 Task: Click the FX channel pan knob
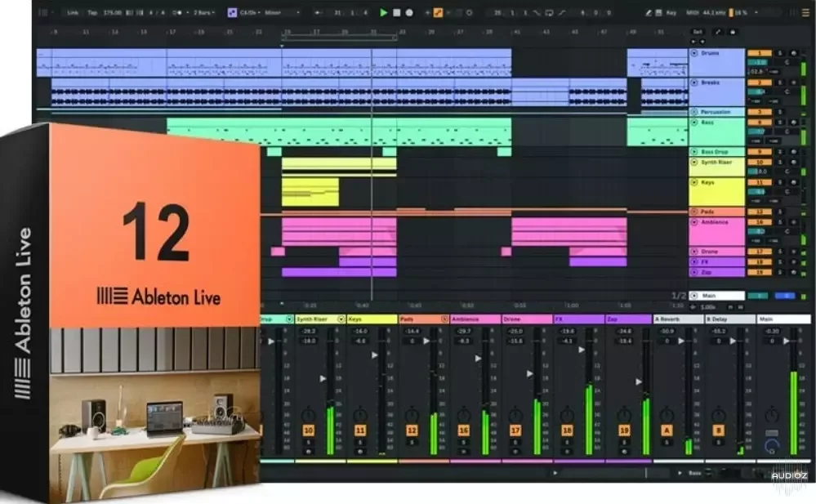pyautogui.click(x=567, y=416)
